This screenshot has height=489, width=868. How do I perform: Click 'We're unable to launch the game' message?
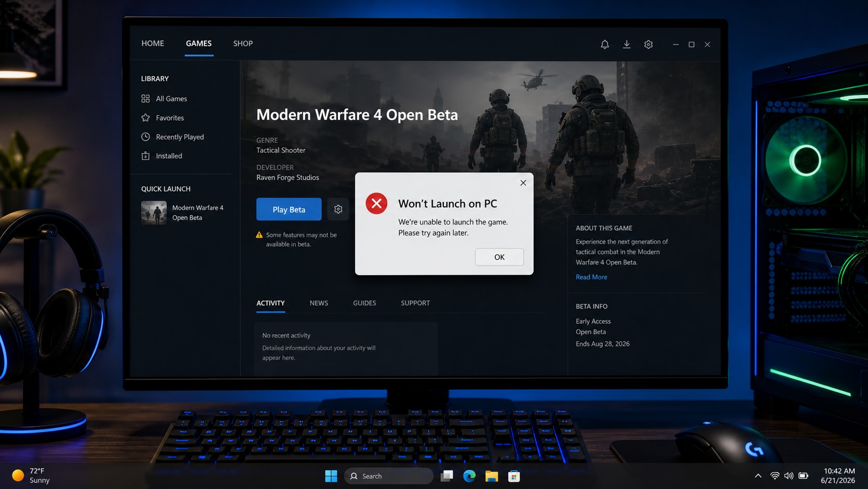point(453,227)
